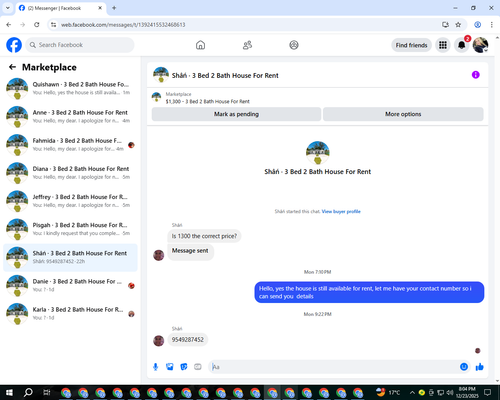Click Shân's avatar beside the phone number

158,341
